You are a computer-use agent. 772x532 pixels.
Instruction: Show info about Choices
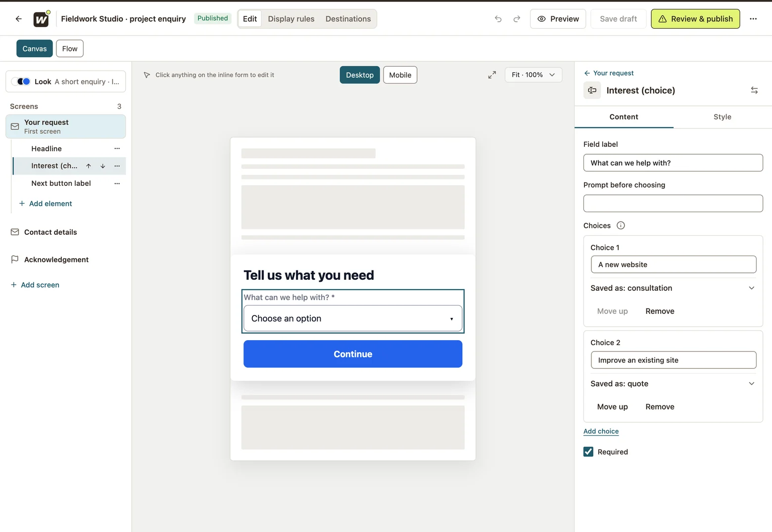click(621, 225)
